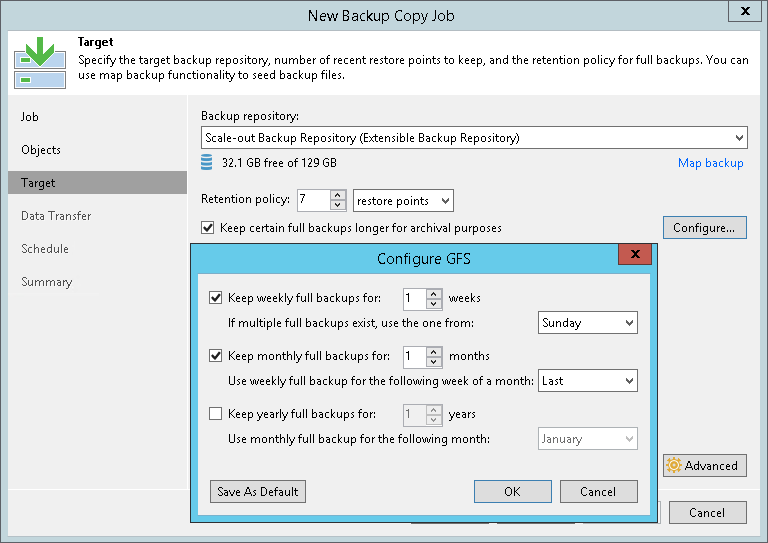
Task: Go to the Objects wizard step
Action: pyautogui.click(x=41, y=150)
